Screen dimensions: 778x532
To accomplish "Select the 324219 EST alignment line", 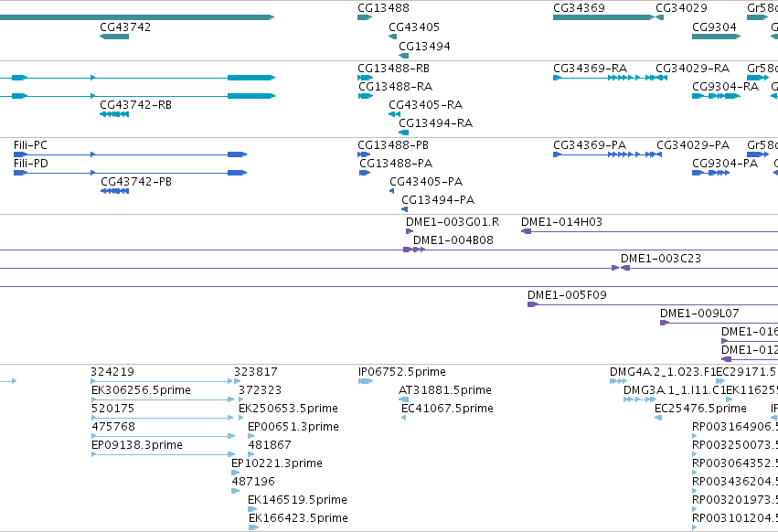I will click(x=162, y=381).
